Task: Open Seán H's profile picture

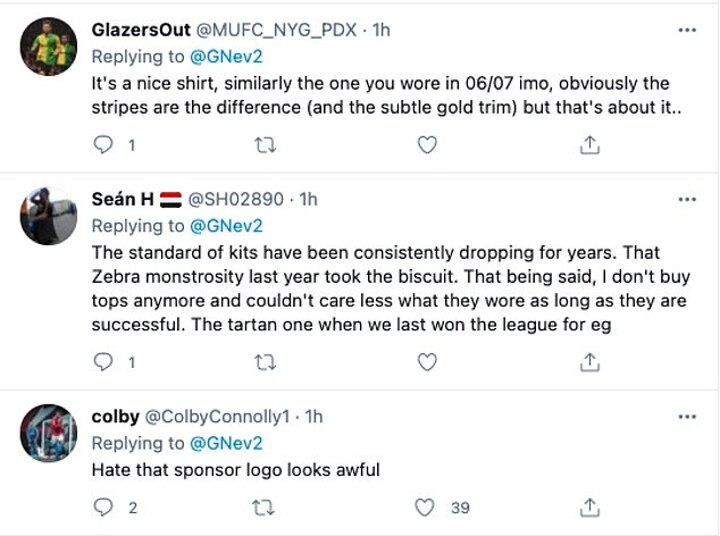Action: (48, 216)
